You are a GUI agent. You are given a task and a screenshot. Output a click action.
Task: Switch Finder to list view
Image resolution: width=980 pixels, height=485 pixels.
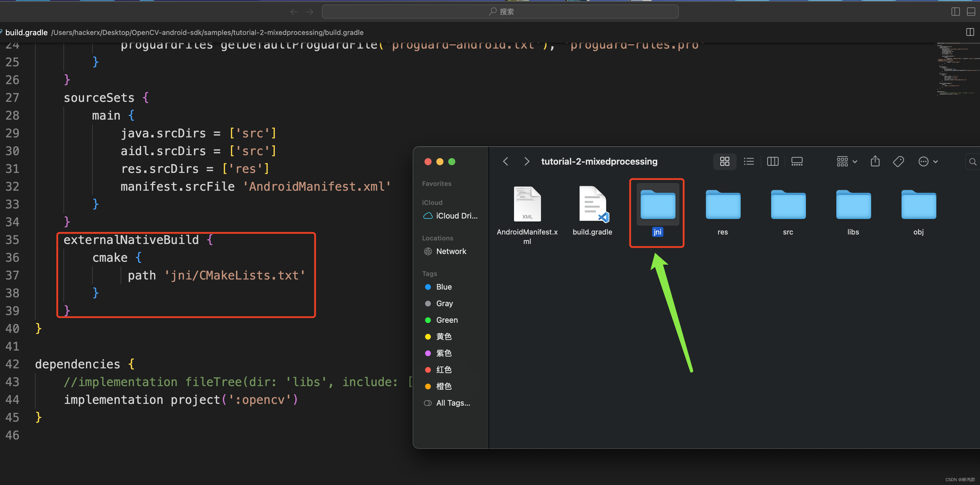pos(749,162)
